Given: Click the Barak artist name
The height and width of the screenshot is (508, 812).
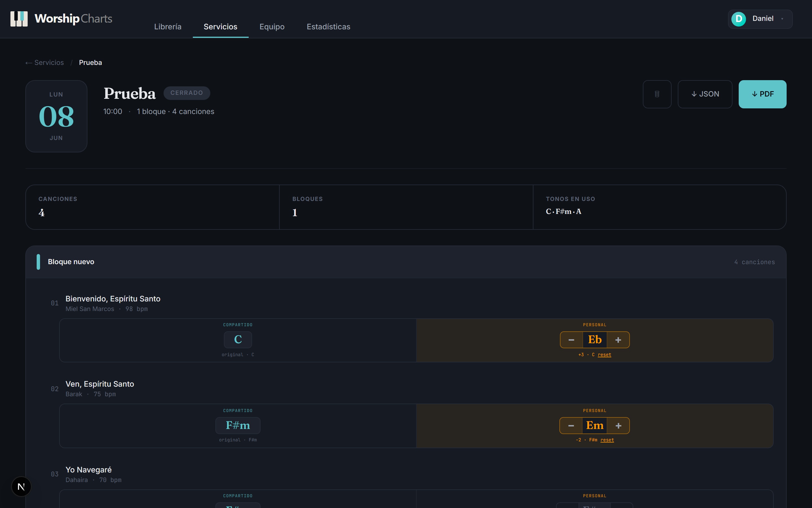Looking at the screenshot, I should point(74,395).
